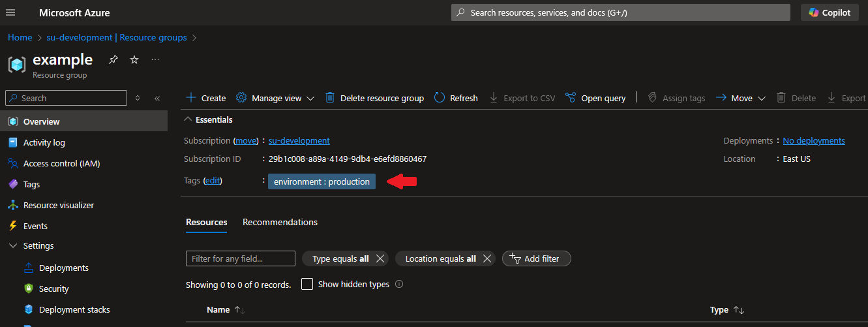This screenshot has height=327, width=868.
Task: Click the Tags edit link
Action: [x=213, y=181]
